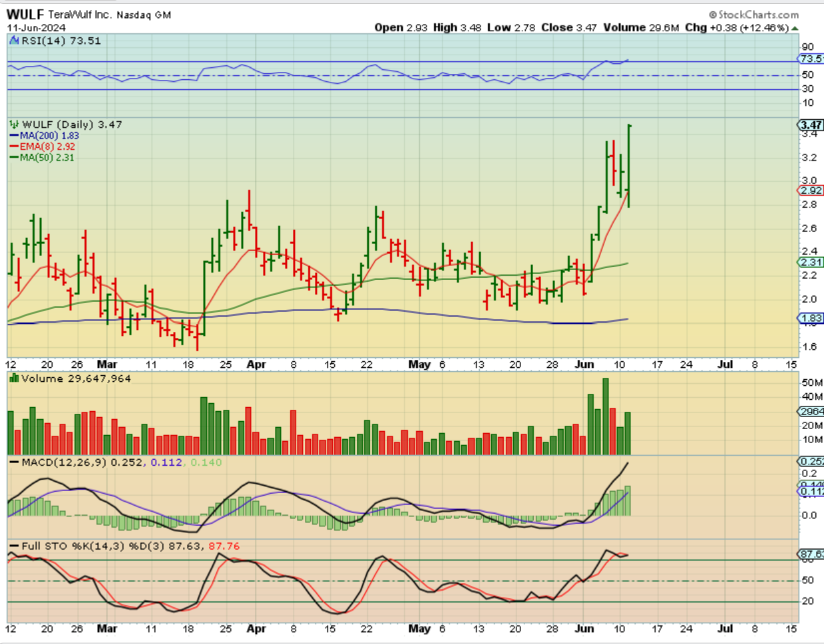Click the Close 3.47 value in the header
The height and width of the screenshot is (644, 824).
[569, 27]
